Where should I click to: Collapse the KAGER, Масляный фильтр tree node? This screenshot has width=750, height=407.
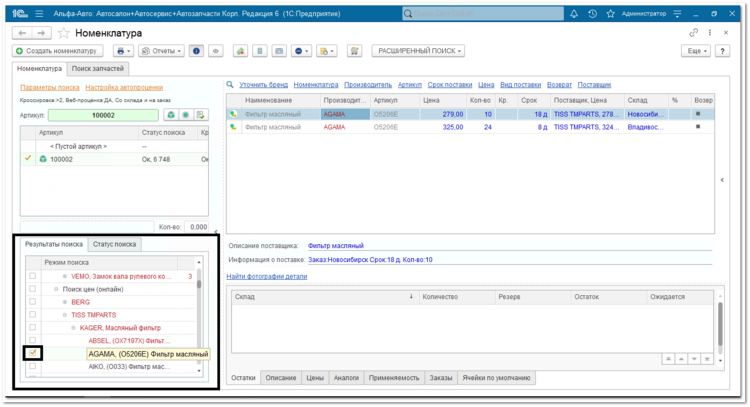73,328
